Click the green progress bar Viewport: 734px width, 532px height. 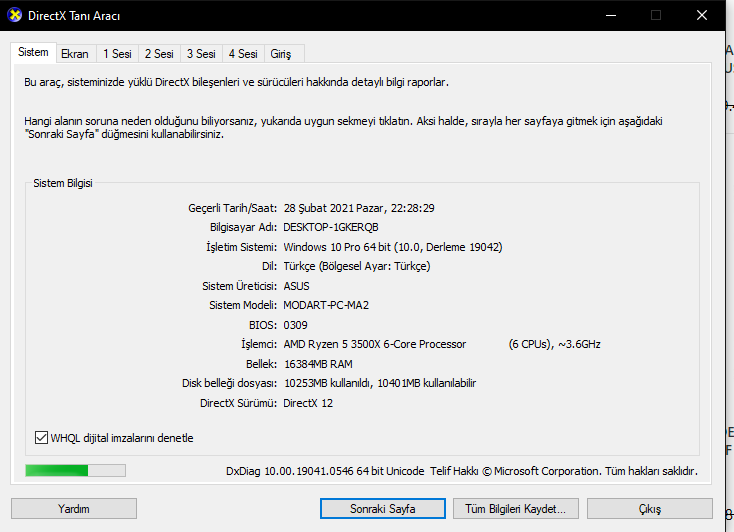pos(75,471)
